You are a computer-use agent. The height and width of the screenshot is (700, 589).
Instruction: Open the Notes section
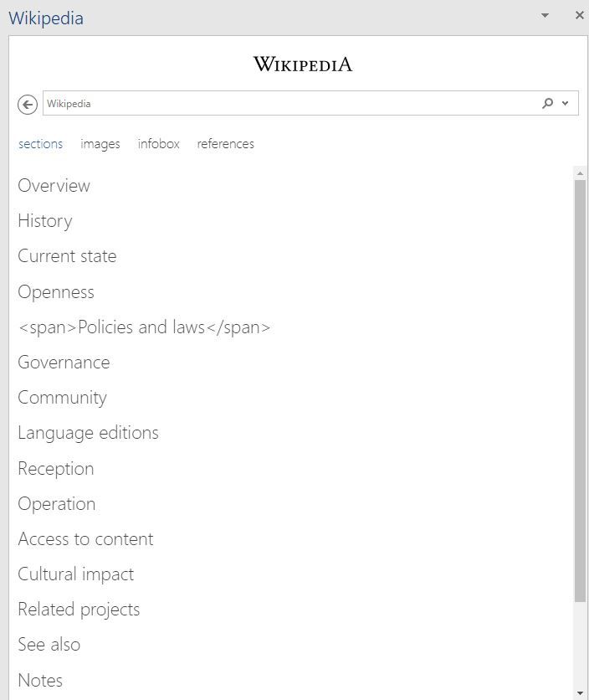pyautogui.click(x=40, y=681)
